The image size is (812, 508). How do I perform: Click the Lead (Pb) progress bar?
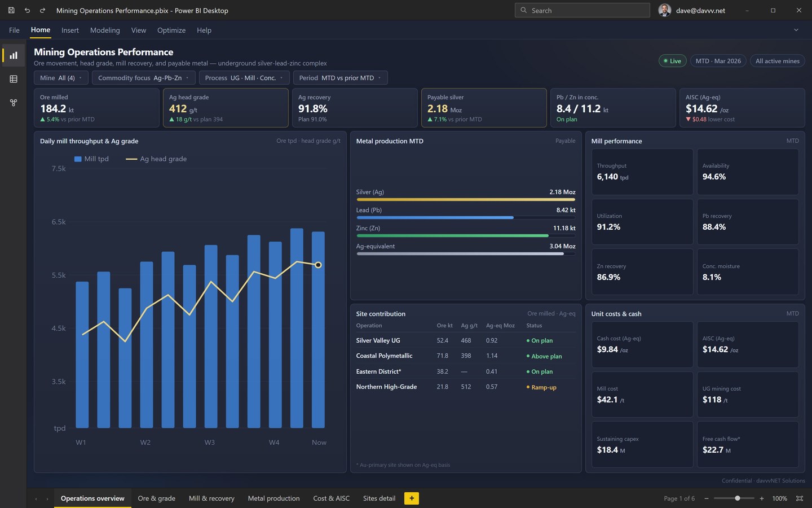tap(466, 217)
